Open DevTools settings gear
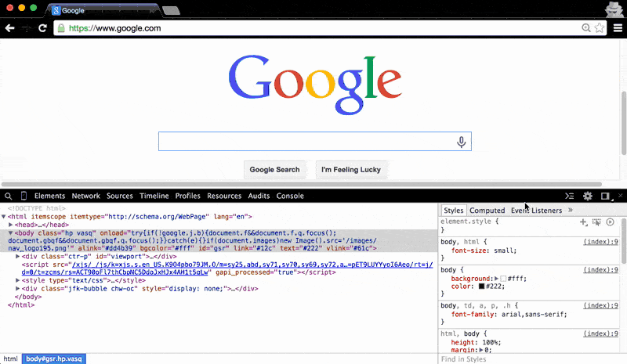The height and width of the screenshot is (364, 627). (x=587, y=196)
